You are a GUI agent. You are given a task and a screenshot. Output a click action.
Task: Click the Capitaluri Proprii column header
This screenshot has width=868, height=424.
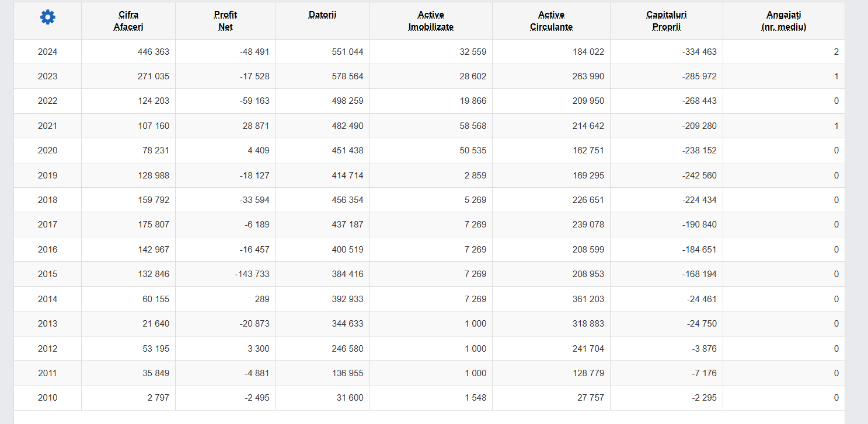(666, 21)
